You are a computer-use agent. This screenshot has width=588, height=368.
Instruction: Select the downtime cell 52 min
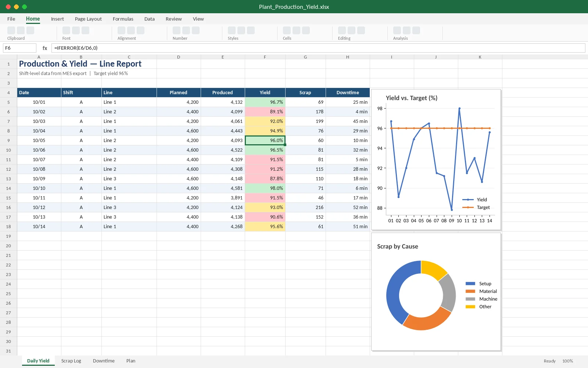coord(348,208)
